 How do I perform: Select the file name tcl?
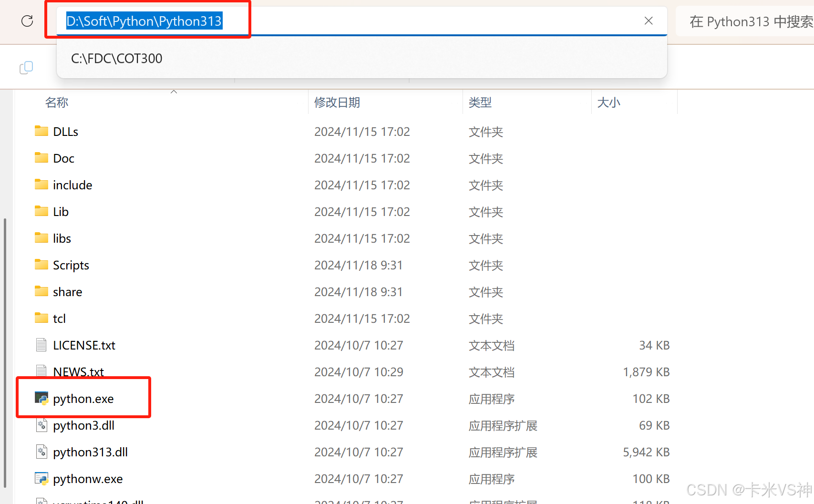[x=59, y=319]
